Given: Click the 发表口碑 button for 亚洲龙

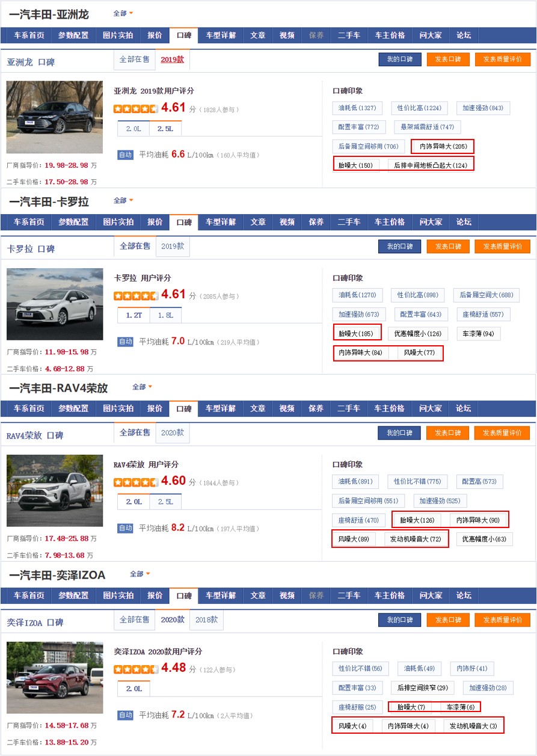Looking at the screenshot, I should click(447, 59).
